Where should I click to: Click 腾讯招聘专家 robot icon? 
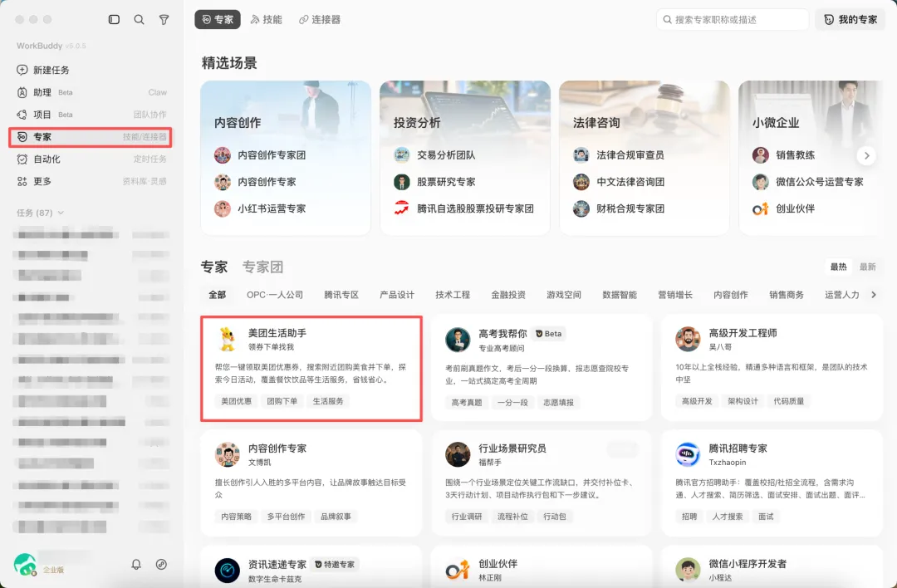point(688,455)
